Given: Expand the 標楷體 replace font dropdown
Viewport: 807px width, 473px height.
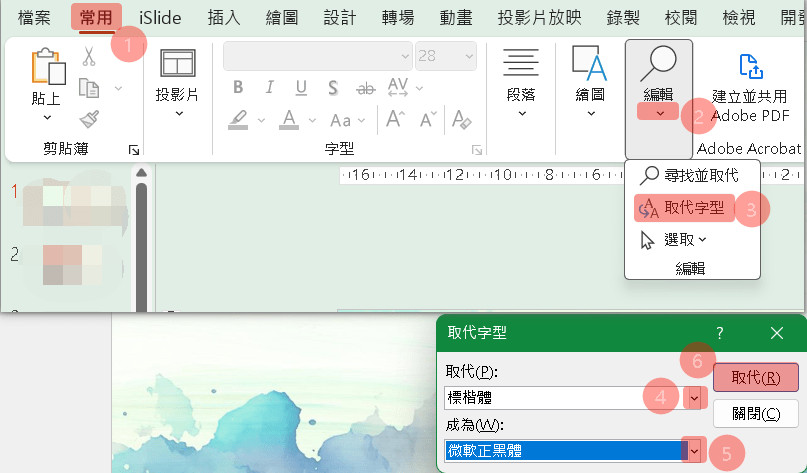Looking at the screenshot, I should (x=694, y=398).
